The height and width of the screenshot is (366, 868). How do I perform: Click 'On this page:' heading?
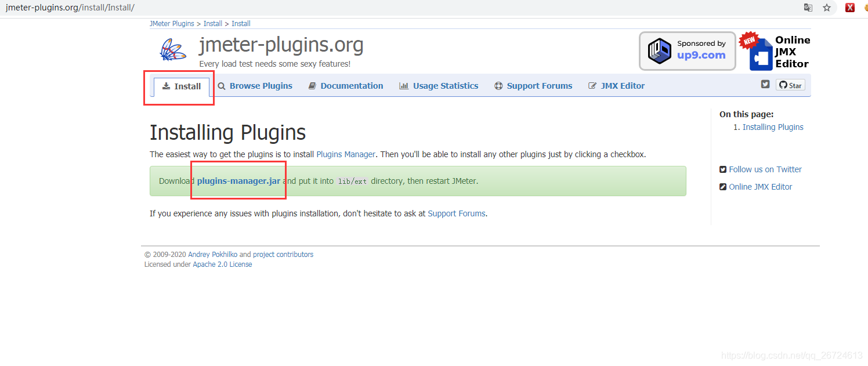coord(747,115)
